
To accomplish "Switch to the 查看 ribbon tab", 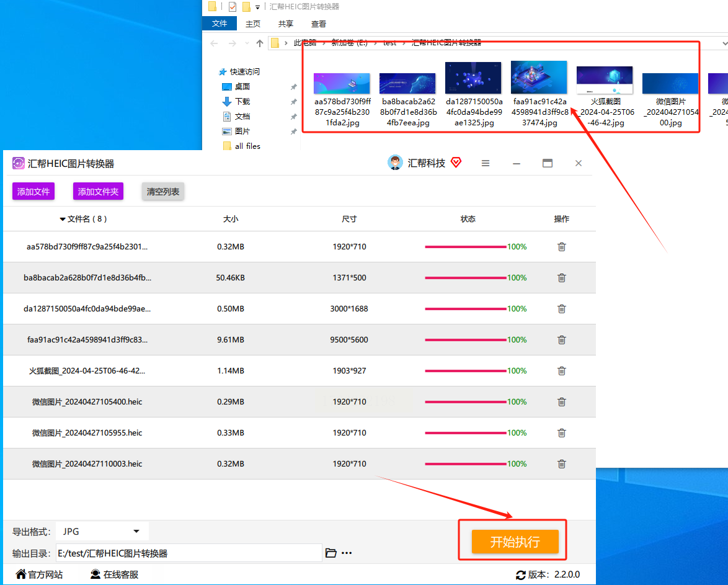I will pos(319,24).
